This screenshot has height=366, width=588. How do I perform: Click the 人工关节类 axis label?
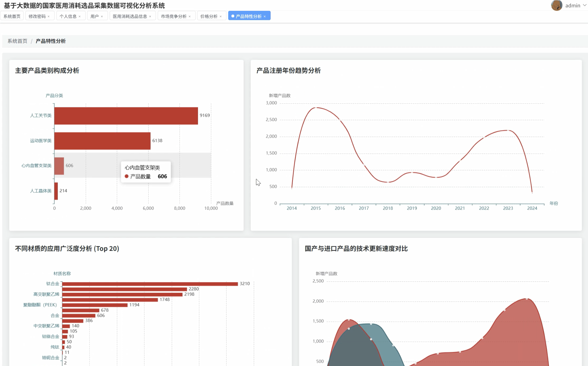click(41, 115)
